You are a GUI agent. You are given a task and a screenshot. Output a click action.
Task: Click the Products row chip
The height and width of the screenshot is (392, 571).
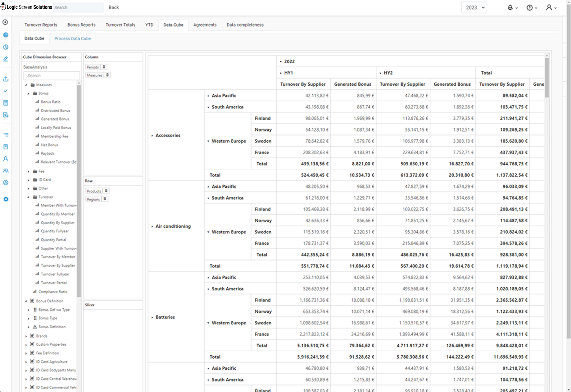94,191
